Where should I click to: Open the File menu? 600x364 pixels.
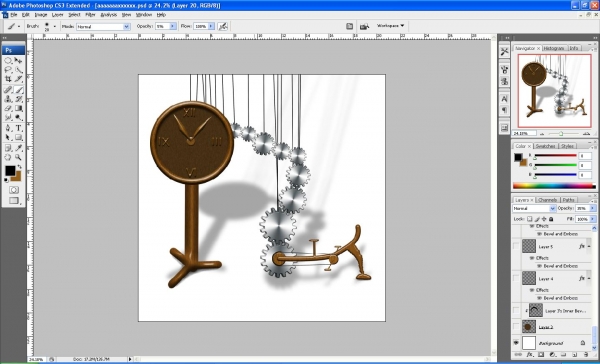coord(14,15)
